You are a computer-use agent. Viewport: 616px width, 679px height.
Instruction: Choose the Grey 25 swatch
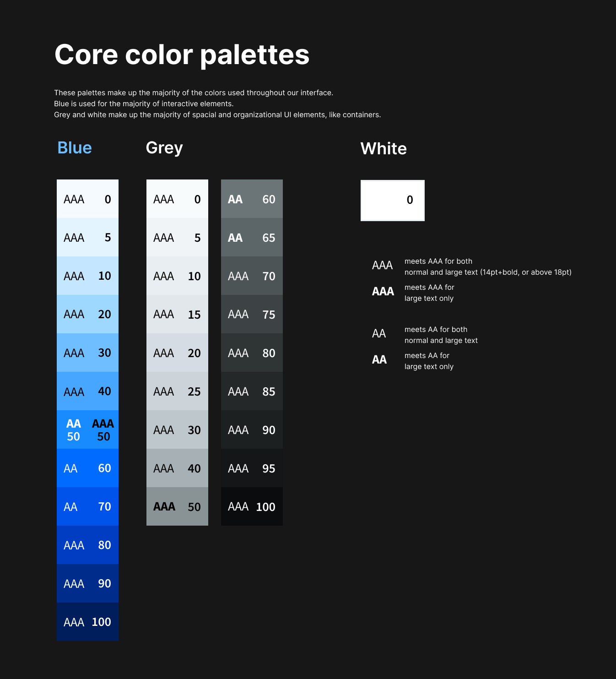[177, 391]
